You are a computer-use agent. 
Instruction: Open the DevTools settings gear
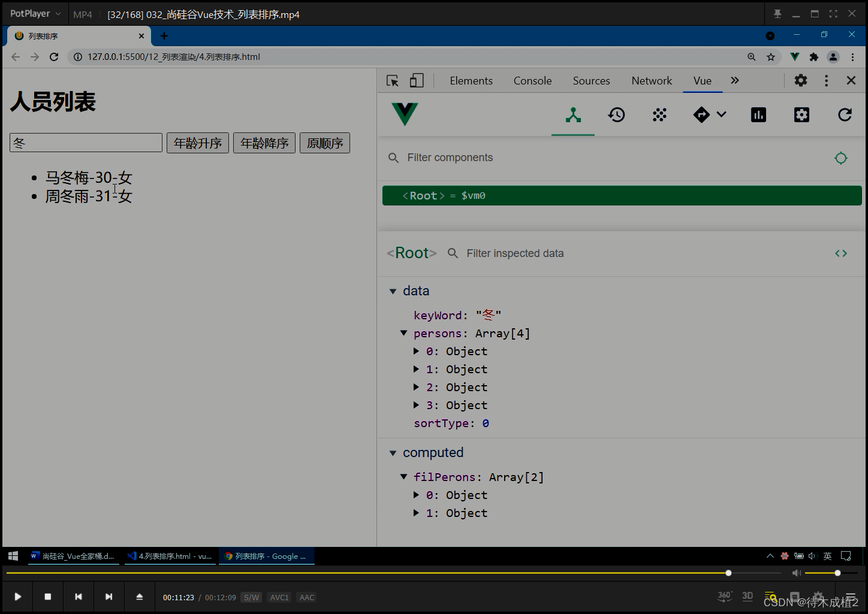point(801,80)
